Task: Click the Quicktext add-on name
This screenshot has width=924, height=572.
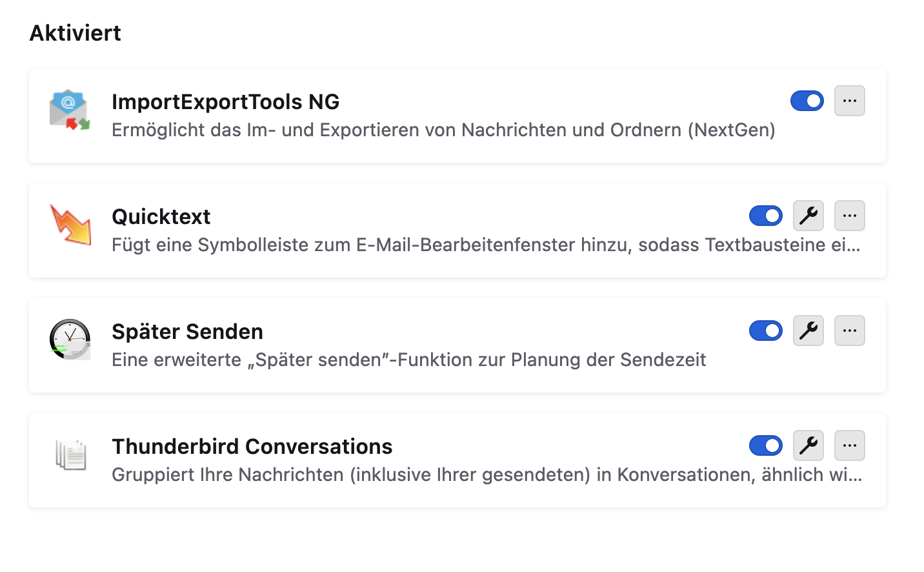Action: click(x=161, y=217)
